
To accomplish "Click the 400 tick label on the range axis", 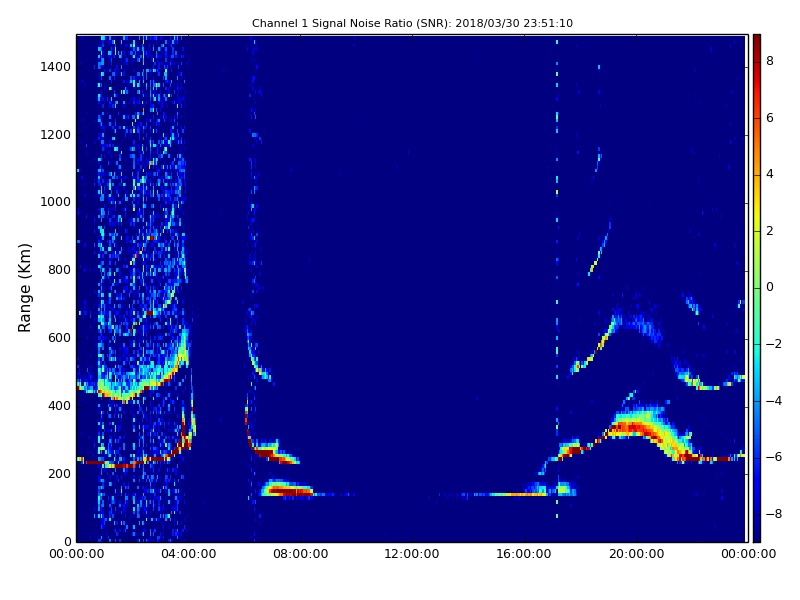I will click(59, 406).
